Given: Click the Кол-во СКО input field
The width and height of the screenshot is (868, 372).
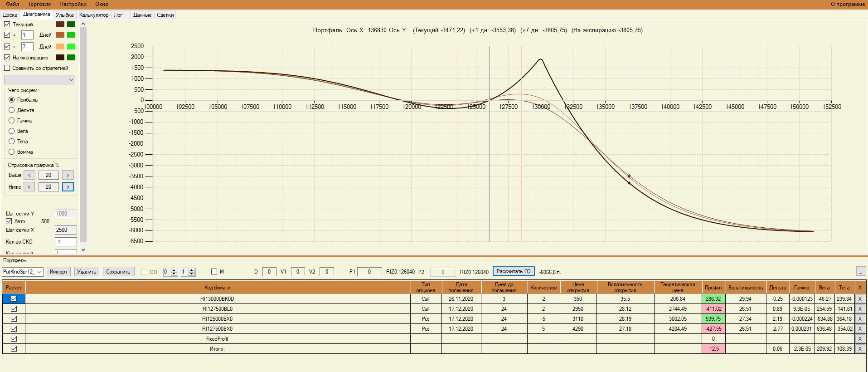Looking at the screenshot, I should point(66,242).
